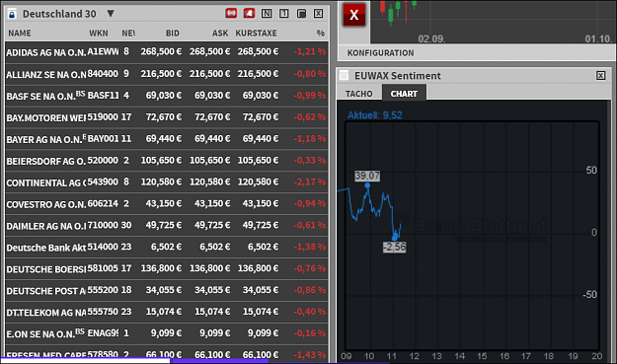The height and width of the screenshot is (364, 617).
Task: Click Daimler Kurstaxe 49,725 €
Action: (260, 225)
